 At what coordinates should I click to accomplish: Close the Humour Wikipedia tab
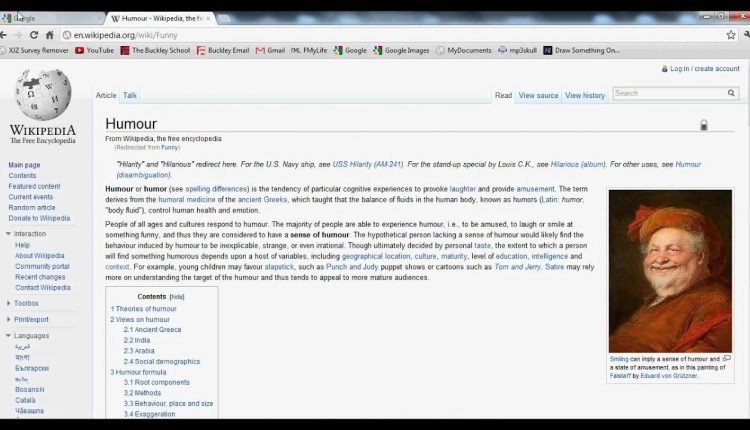pyautogui.click(x=208, y=18)
